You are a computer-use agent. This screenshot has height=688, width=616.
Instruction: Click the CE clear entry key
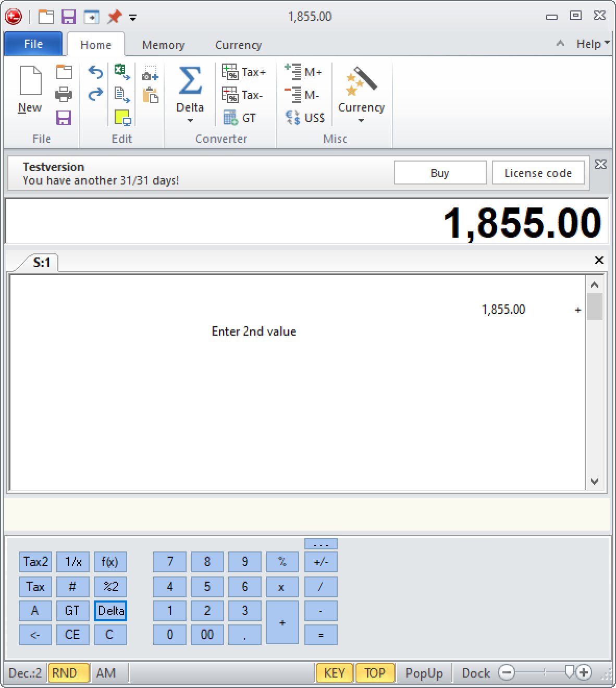pos(72,635)
